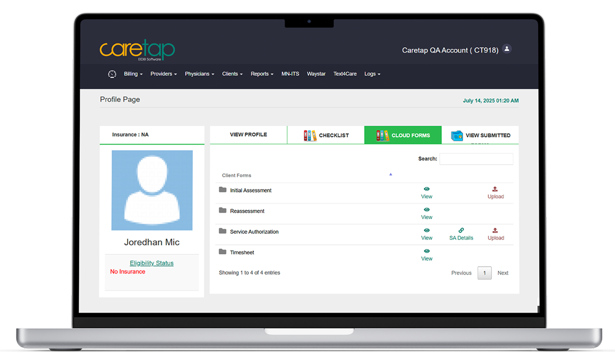Click the View eye icon for Initial Assessment
The height and width of the screenshot is (364, 615).
point(427,190)
